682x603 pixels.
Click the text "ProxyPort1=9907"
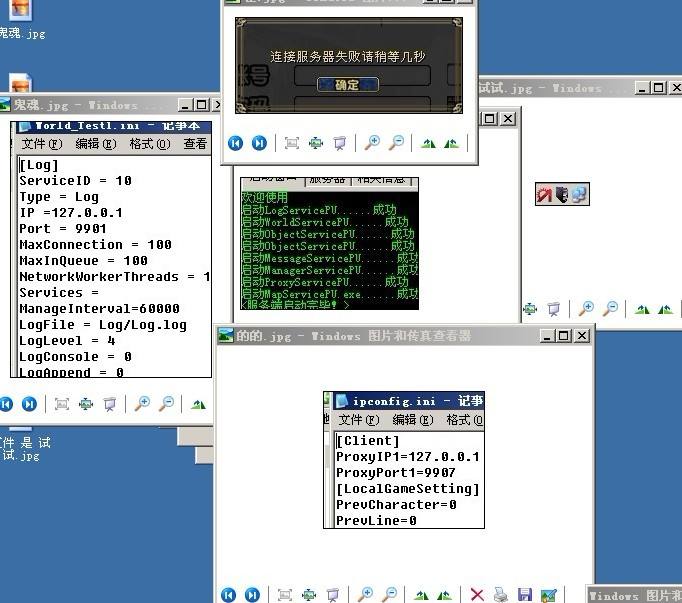tap(396, 472)
